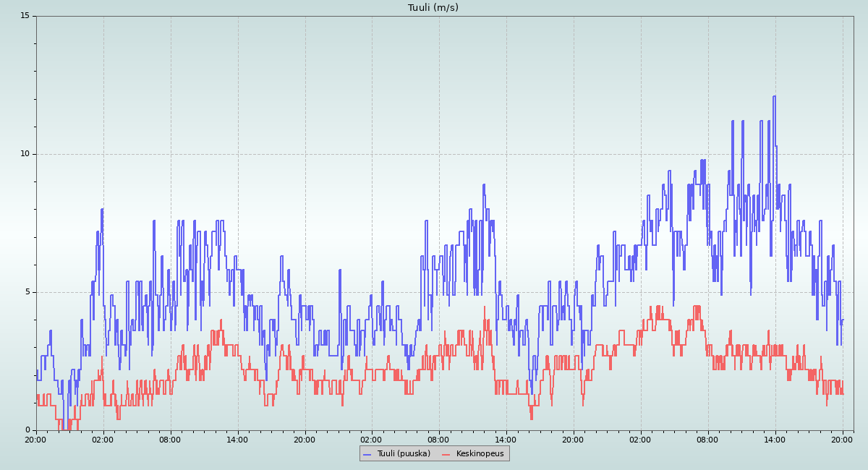Select the last 08:00 time axis label
This screenshot has height=470, width=868.
708,439
